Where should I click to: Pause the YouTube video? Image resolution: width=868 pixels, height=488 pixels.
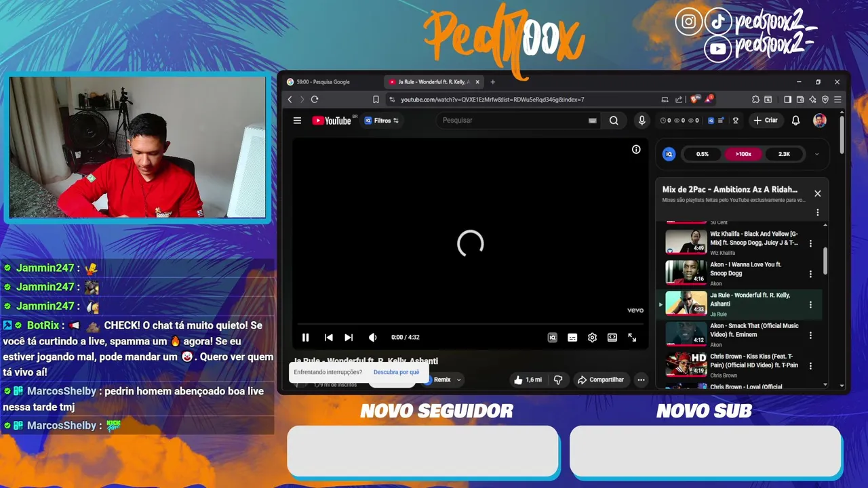(305, 338)
